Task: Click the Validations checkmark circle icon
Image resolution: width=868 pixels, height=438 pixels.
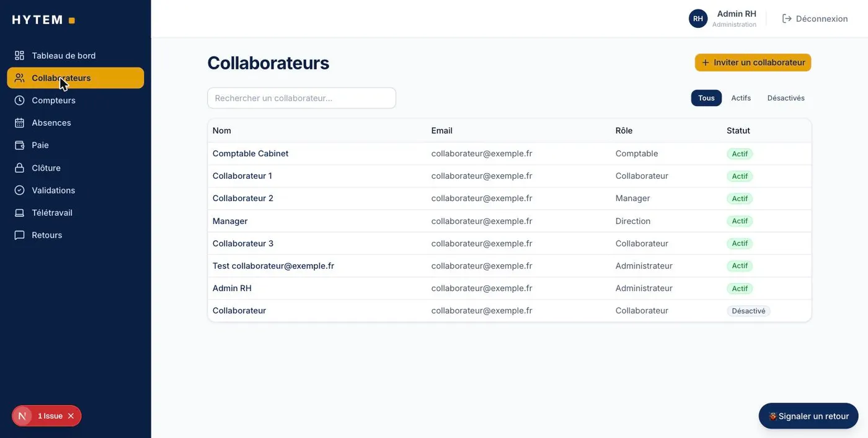Action: 20,190
